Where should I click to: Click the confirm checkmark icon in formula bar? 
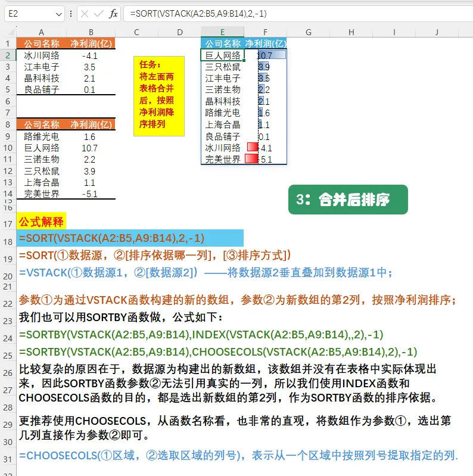pos(99,14)
